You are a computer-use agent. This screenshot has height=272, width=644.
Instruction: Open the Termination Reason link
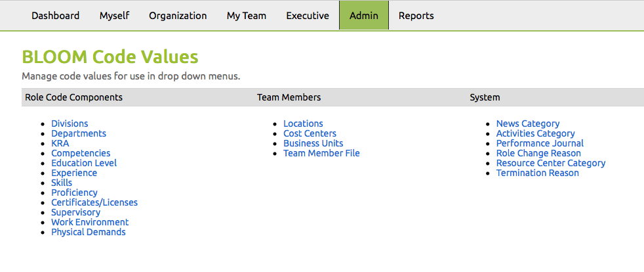[x=538, y=173]
